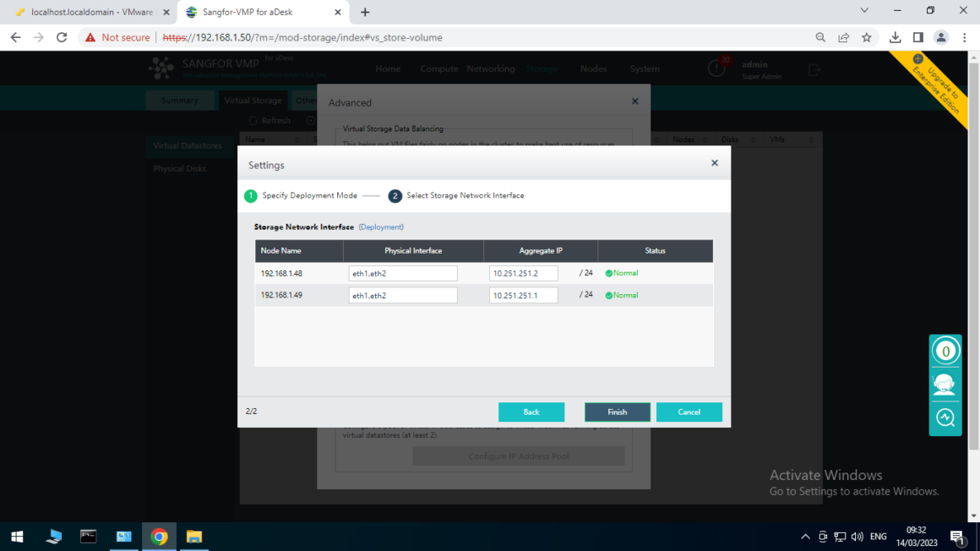Screen dimensions: 980x551
Task: Open Chrome downloads with the download icon
Action: coord(896,37)
